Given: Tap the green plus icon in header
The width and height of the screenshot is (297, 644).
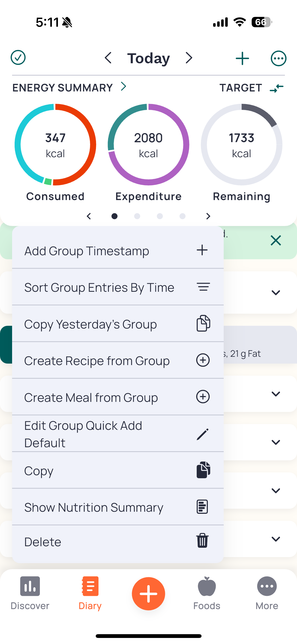Looking at the screenshot, I should (242, 58).
